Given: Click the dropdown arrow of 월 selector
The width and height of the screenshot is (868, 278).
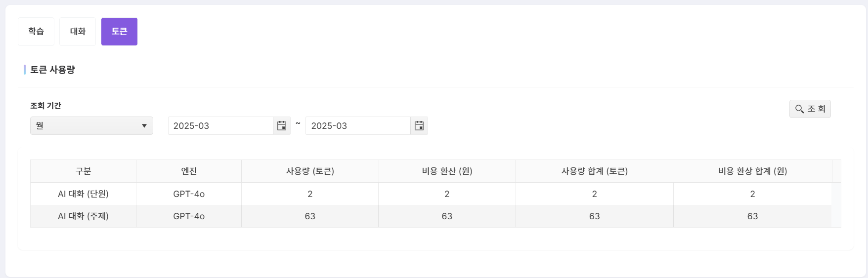Looking at the screenshot, I should pyautogui.click(x=144, y=126).
